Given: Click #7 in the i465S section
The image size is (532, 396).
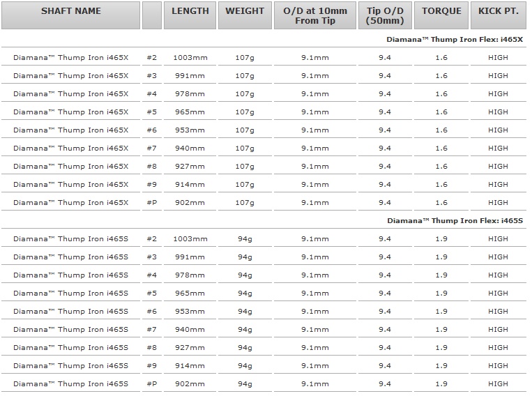Looking at the screenshot, I should point(152,330).
